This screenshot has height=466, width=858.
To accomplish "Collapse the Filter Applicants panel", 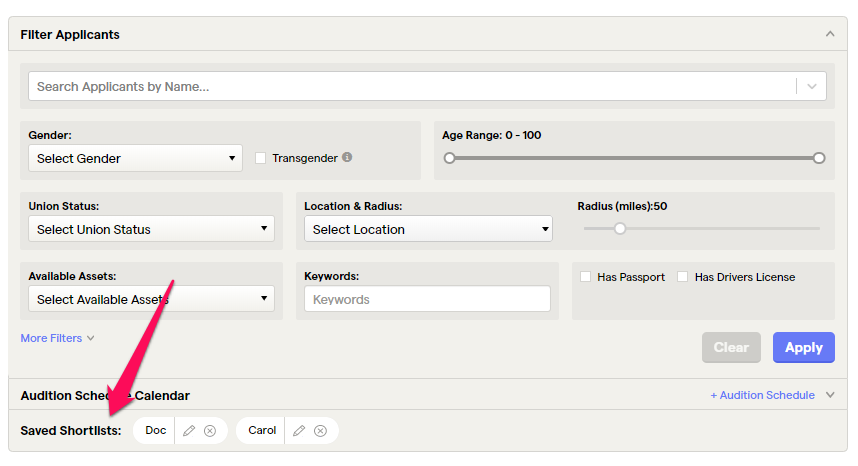I will (829, 34).
